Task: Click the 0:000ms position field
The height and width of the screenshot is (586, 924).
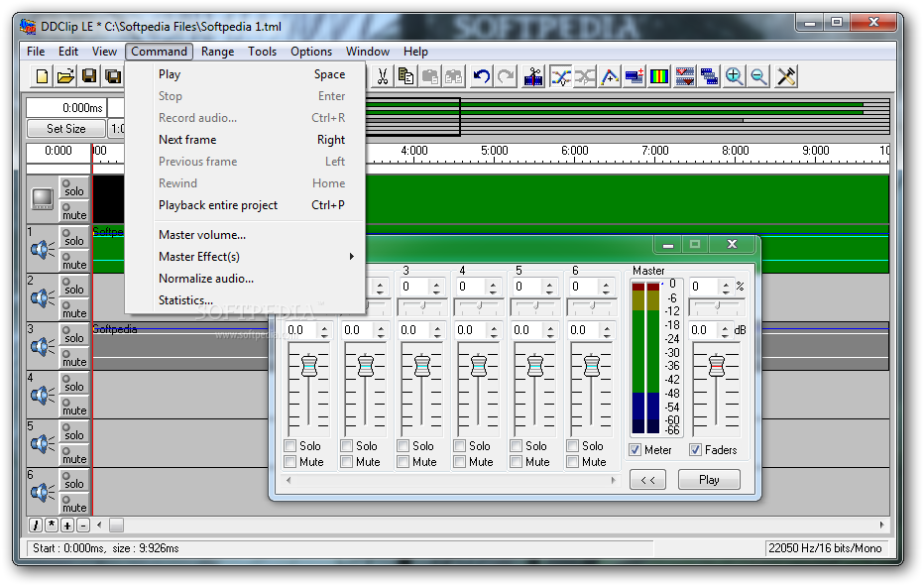Action: point(66,108)
